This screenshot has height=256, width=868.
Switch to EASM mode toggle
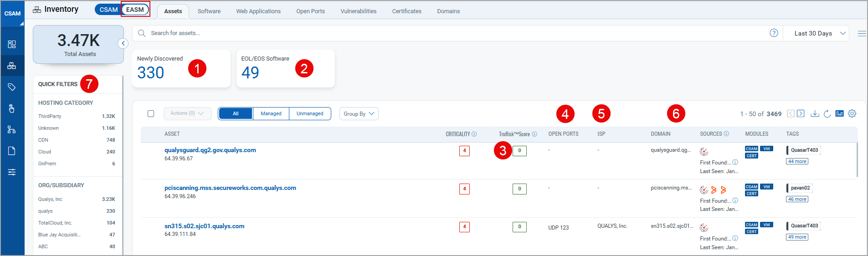click(x=135, y=10)
